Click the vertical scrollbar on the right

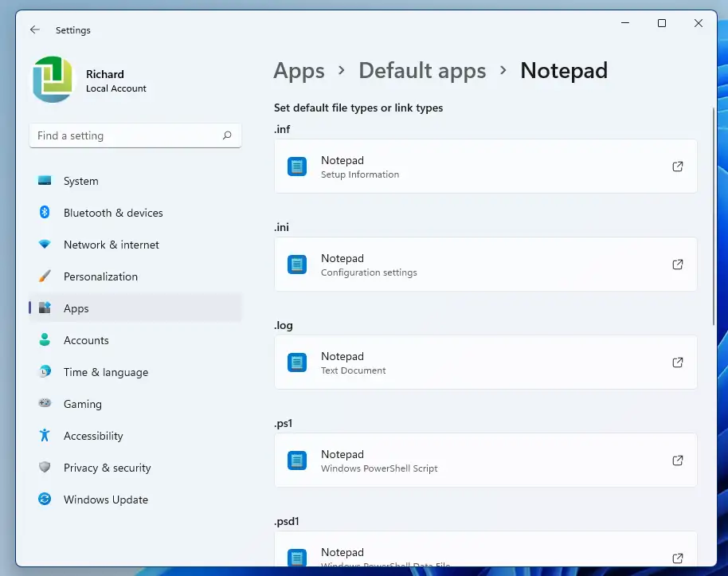[713, 215]
